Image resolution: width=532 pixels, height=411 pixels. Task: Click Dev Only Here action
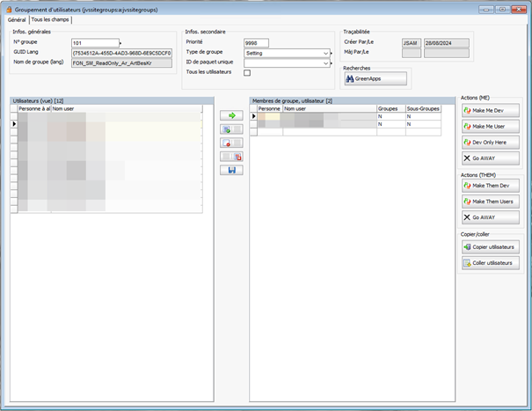[x=490, y=142]
